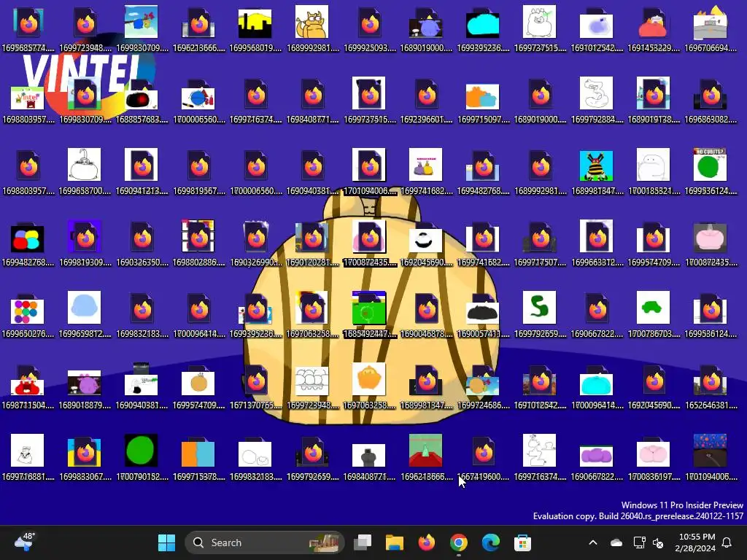Open the notification bell
Screen dimensions: 747x560
click(x=727, y=542)
